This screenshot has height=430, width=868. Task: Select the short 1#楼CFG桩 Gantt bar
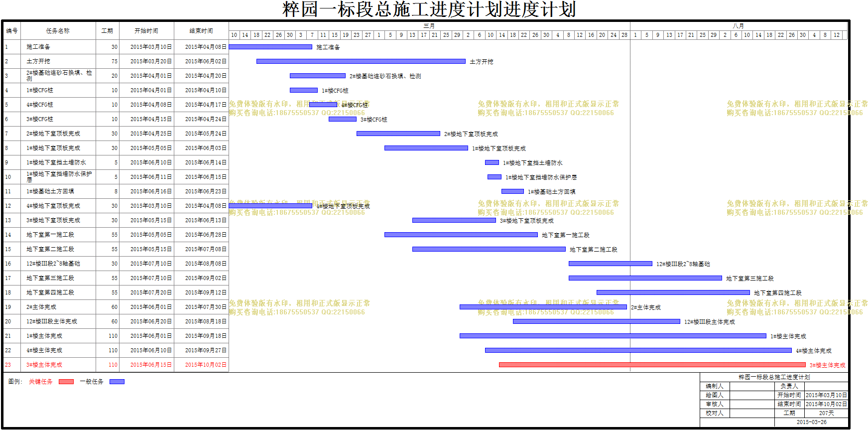click(x=304, y=90)
